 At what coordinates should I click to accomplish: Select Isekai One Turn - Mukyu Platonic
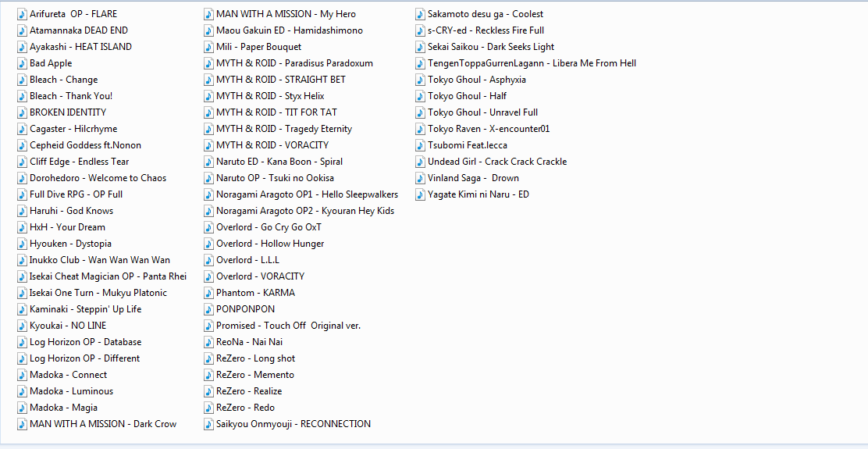[98, 293]
